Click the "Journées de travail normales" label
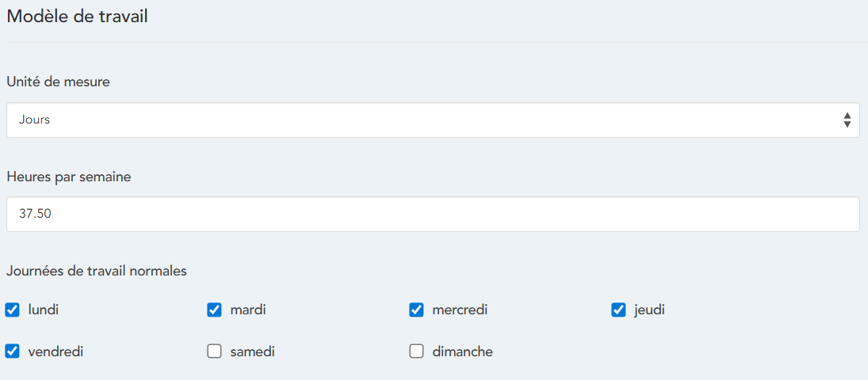The width and height of the screenshot is (868, 380). (x=97, y=271)
